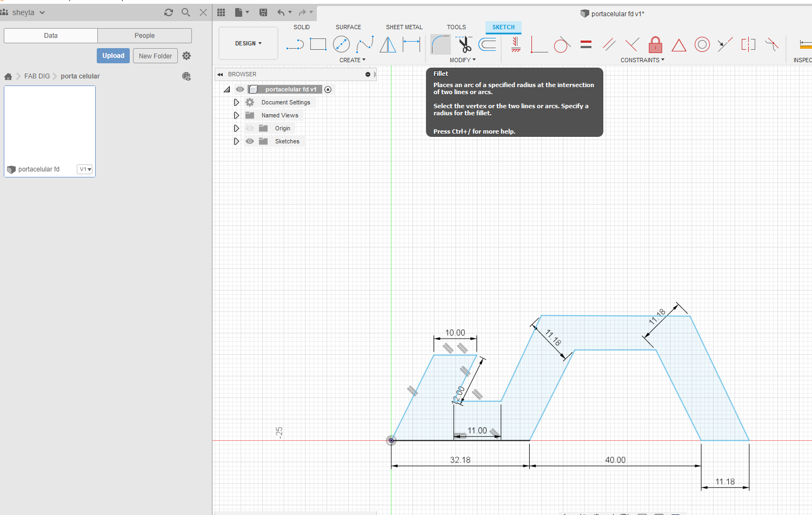Expand the Document Settings node

(x=236, y=102)
